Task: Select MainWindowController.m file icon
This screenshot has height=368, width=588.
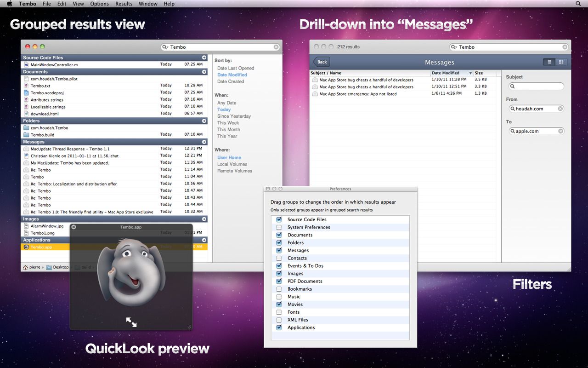Action: coord(26,65)
